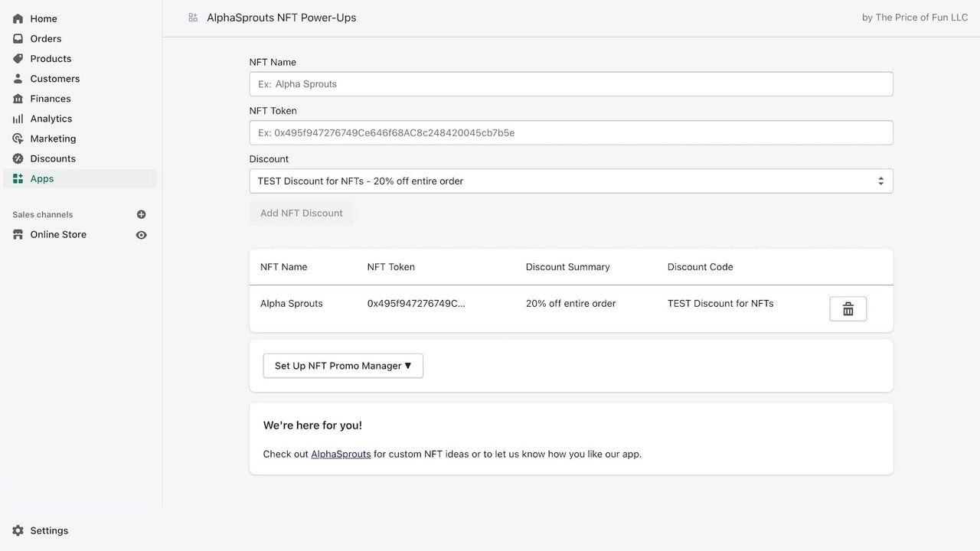
Task: Click the Discount Summary column header
Action: (568, 267)
